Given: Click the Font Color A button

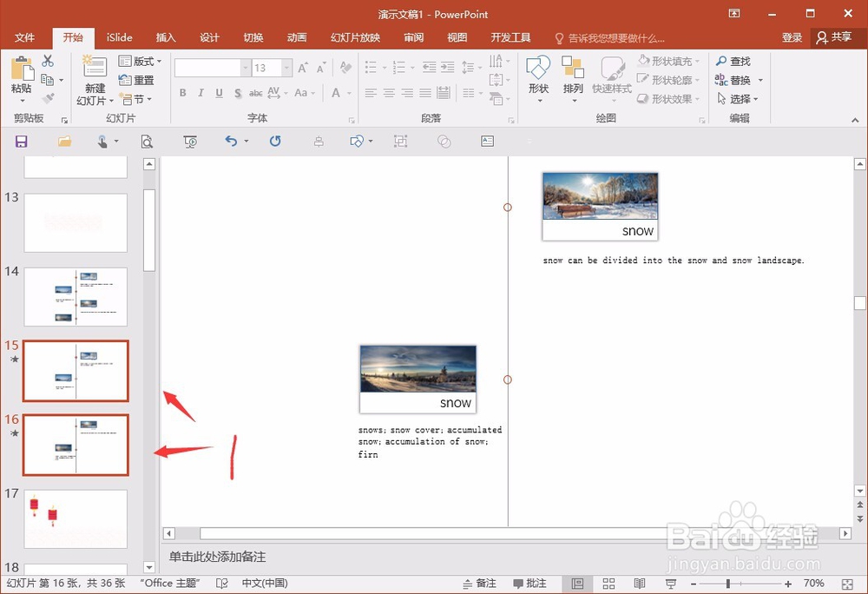Looking at the screenshot, I should 336,93.
